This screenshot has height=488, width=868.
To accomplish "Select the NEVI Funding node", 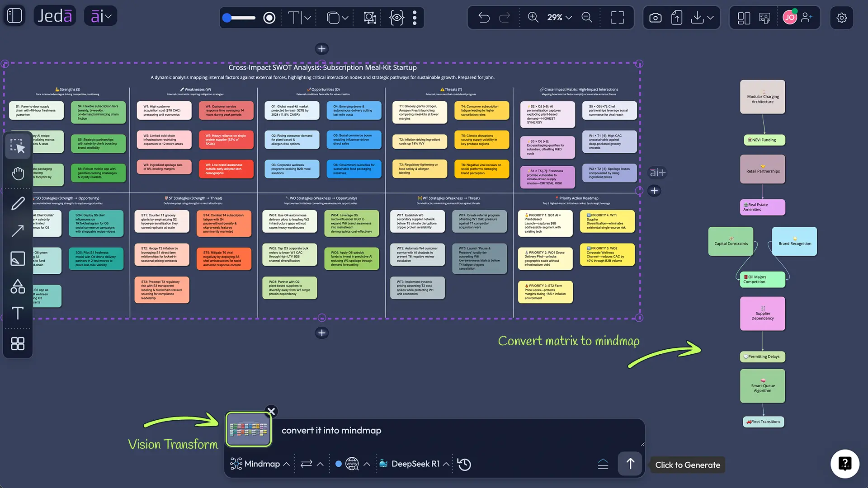I will [764, 140].
